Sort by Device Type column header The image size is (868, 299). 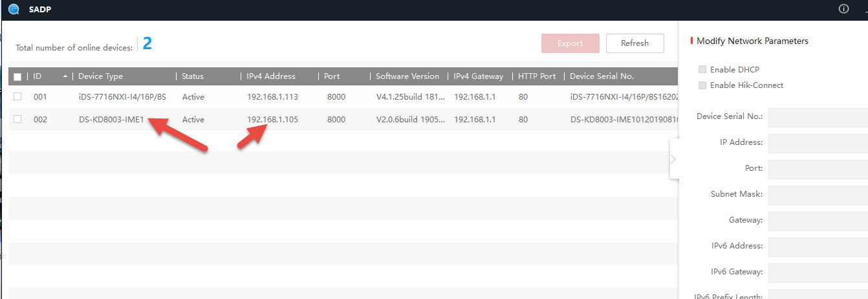(x=100, y=76)
